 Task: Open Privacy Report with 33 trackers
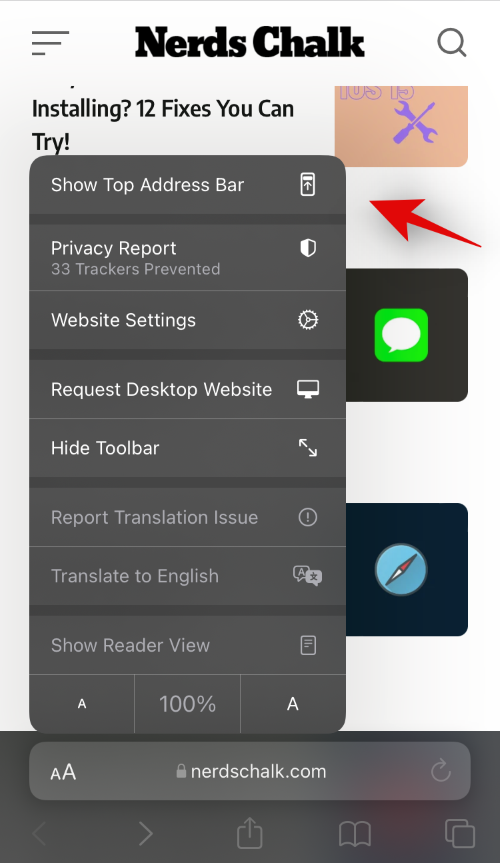coord(187,258)
